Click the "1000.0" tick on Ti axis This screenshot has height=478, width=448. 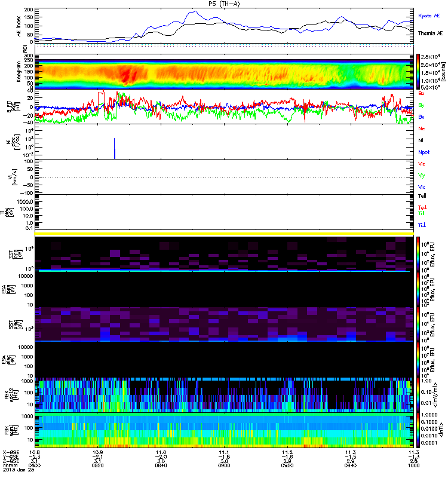tap(25, 202)
